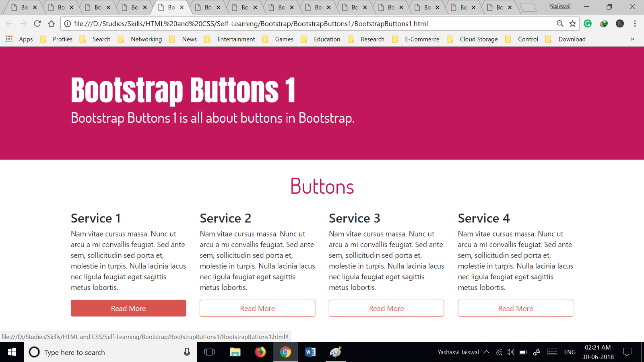The width and height of the screenshot is (644, 362).
Task: Show hidden bookmarks with the double chevron
Action: click(632, 39)
